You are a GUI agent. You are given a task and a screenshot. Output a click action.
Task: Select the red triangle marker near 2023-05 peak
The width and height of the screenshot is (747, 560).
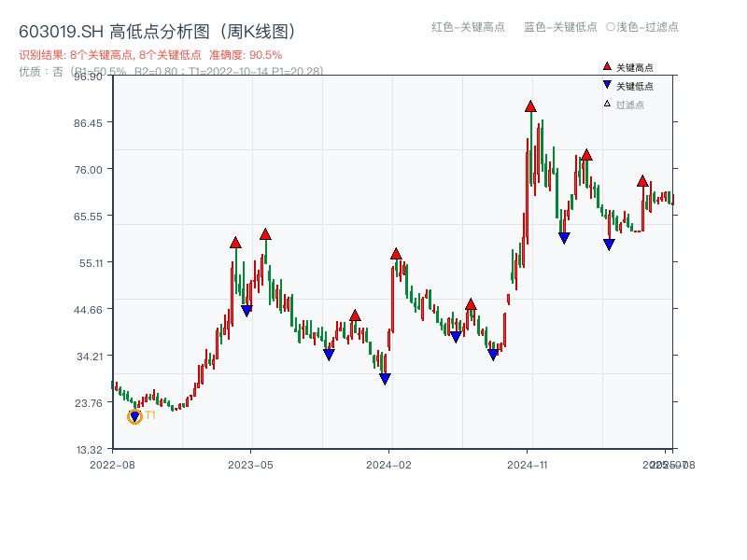coord(266,234)
